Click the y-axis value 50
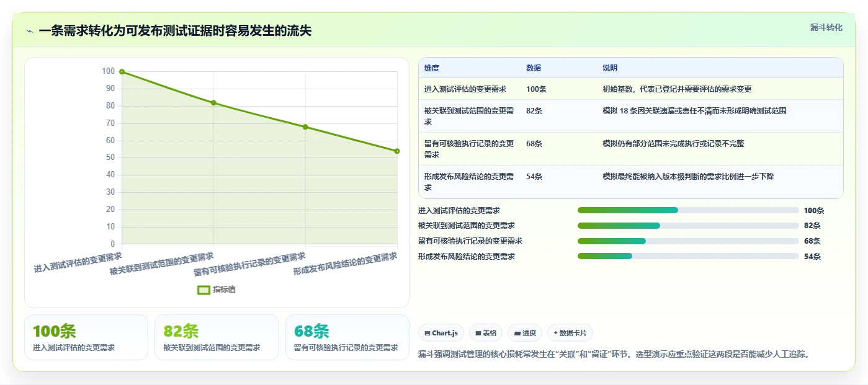Viewport: 868px width, 385px height. pos(110,157)
